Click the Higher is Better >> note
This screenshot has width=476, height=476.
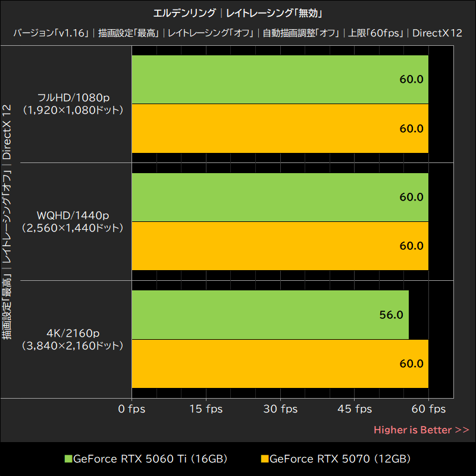(x=421, y=430)
